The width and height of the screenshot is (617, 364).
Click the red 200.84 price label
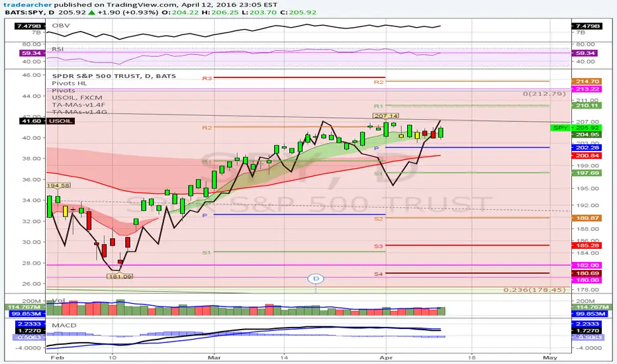point(587,156)
